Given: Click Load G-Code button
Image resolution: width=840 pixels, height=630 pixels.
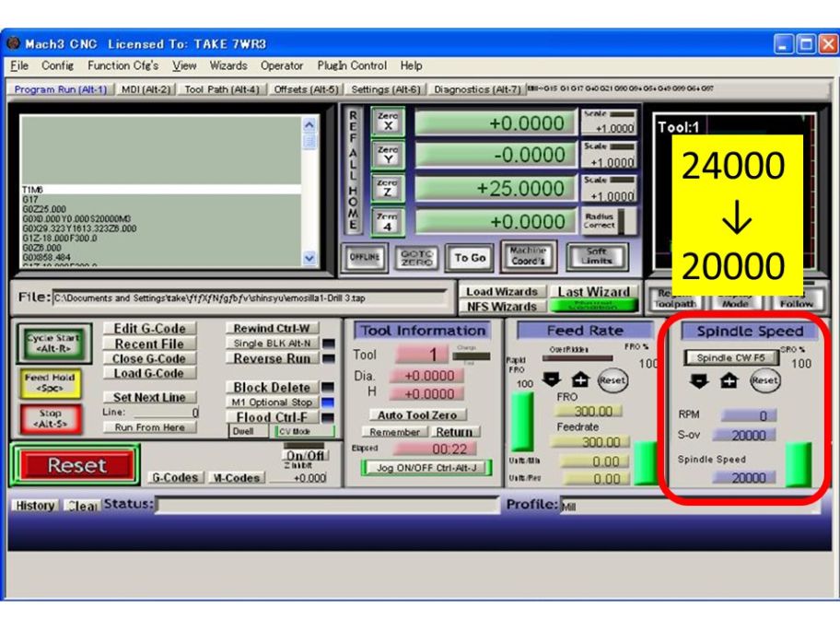Looking at the screenshot, I should [x=149, y=373].
